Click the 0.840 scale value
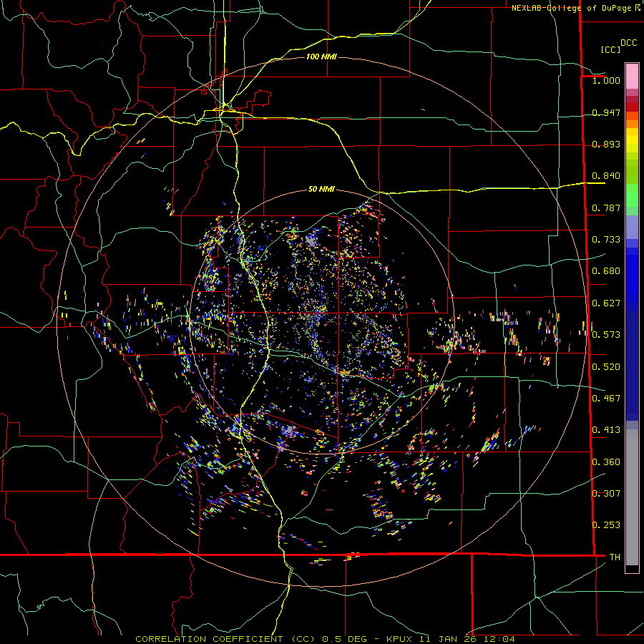Screen dimensions: 644x644 point(606,176)
